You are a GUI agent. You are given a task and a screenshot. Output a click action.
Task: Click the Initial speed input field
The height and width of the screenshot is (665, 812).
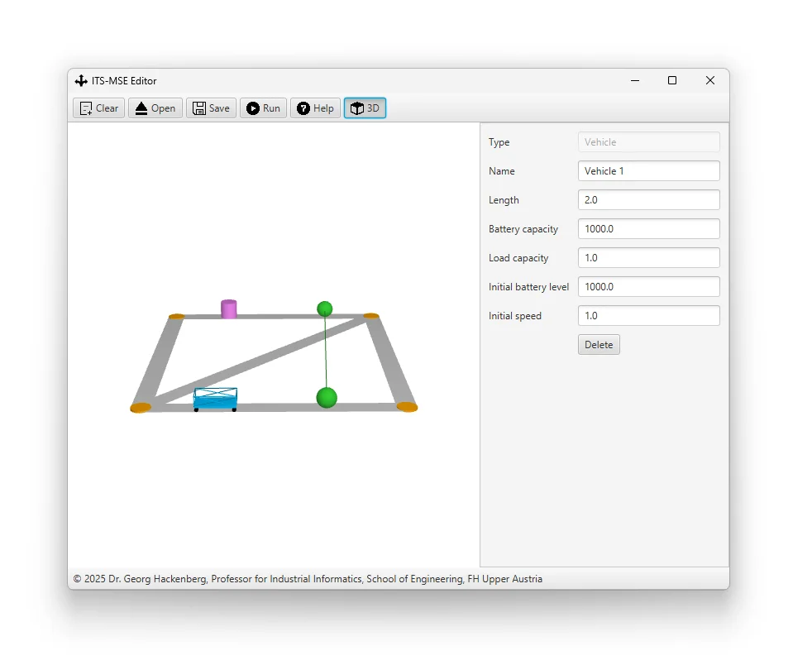pyautogui.click(x=649, y=316)
